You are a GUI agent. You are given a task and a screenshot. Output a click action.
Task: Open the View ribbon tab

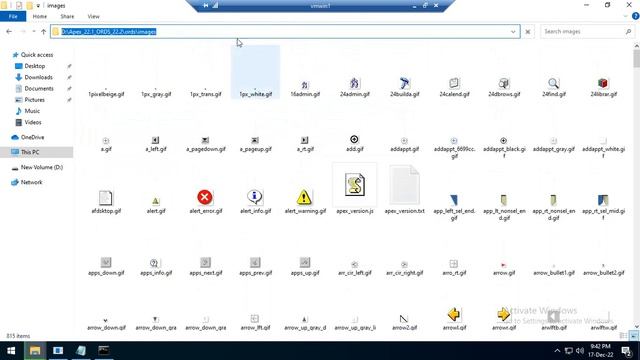93,16
